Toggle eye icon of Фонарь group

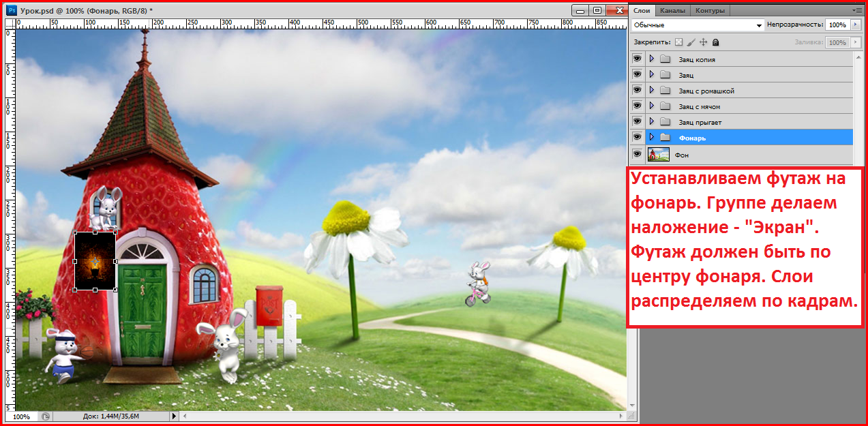point(637,138)
